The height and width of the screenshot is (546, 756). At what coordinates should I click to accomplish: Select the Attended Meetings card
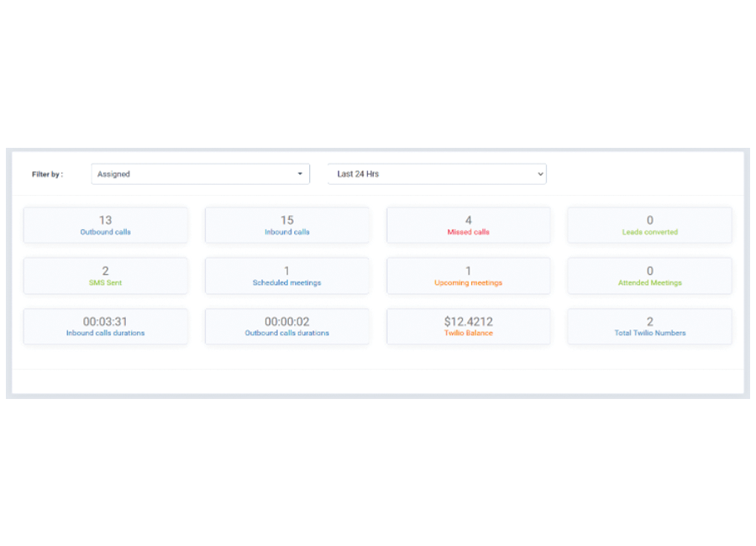click(x=649, y=276)
